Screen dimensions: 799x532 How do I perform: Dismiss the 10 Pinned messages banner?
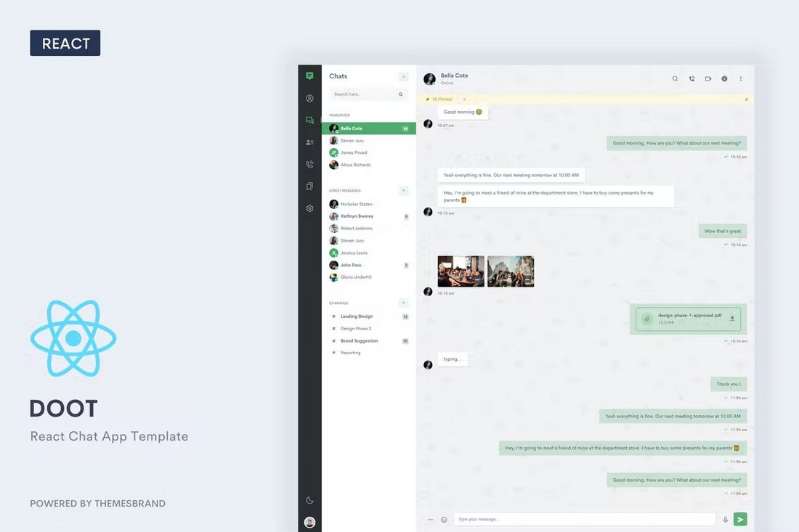point(747,99)
